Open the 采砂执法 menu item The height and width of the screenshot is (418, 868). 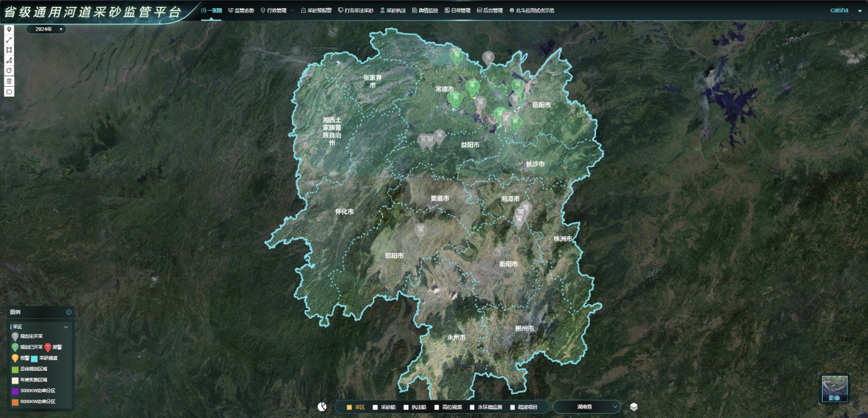(392, 11)
